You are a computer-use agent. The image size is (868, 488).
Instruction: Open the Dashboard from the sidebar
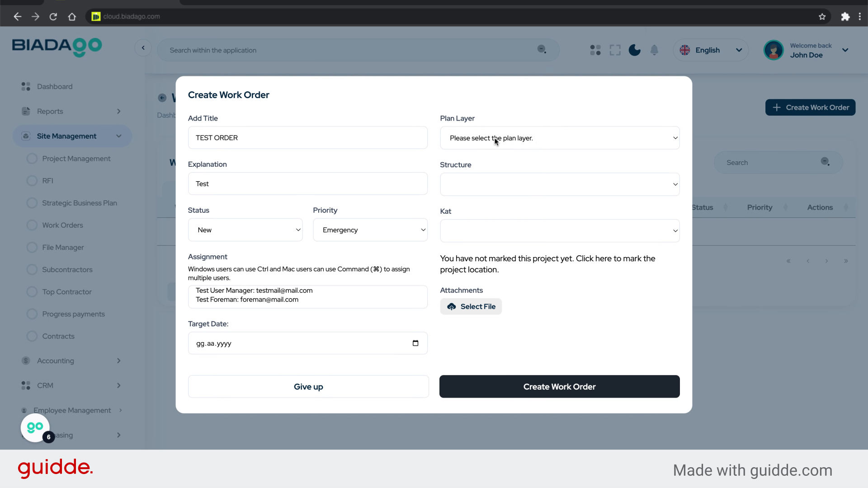click(x=55, y=86)
